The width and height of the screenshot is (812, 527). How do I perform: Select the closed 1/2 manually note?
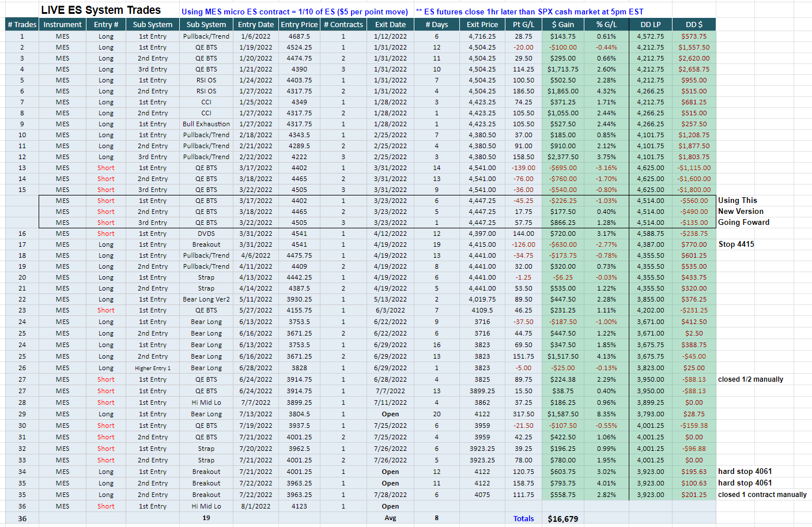point(750,379)
